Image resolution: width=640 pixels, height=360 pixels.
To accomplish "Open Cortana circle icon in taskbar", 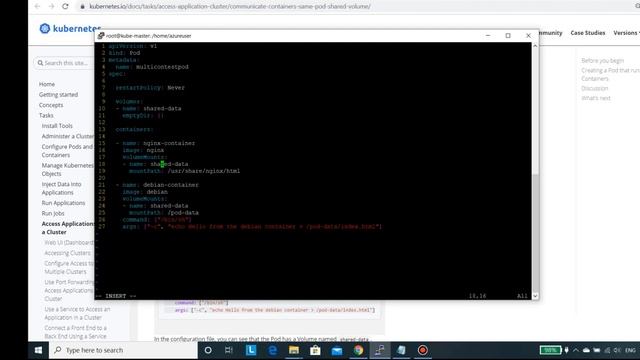I will [x=208, y=350].
